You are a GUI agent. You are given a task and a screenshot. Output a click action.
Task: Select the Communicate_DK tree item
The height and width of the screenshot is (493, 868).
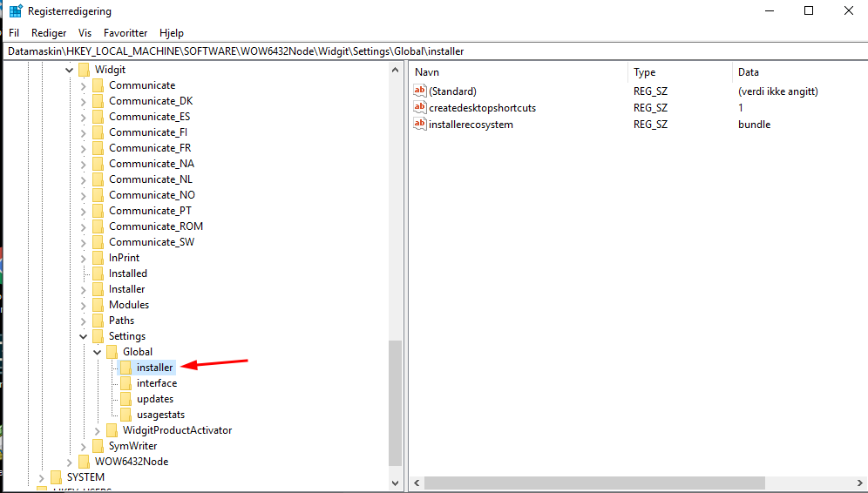(151, 101)
